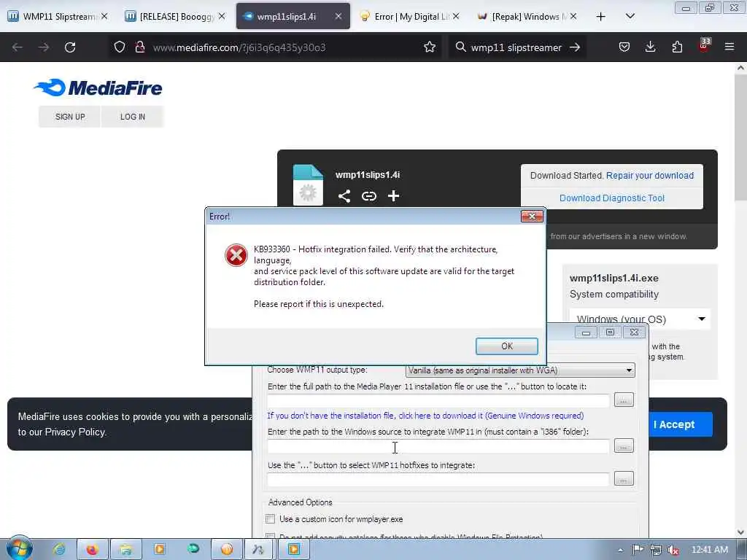Click the red extension badge showing 33
Image resolution: width=747 pixels, height=560 pixels.
click(704, 45)
